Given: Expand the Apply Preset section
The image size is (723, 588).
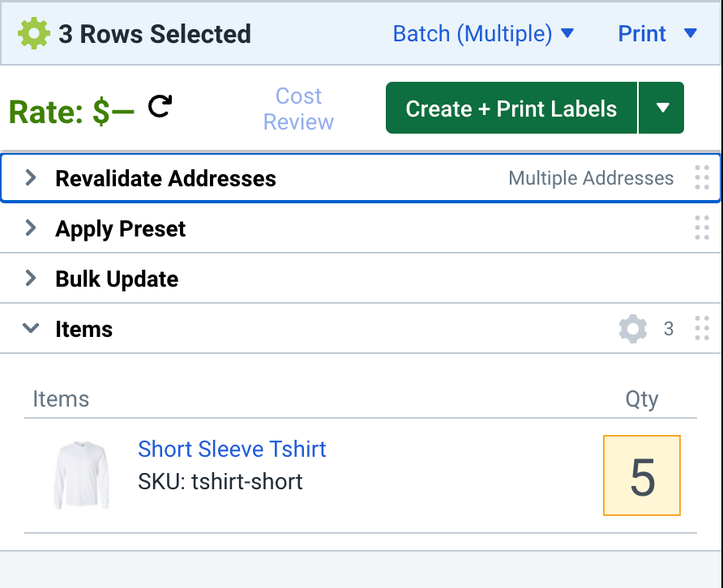Looking at the screenshot, I should tap(31, 228).
